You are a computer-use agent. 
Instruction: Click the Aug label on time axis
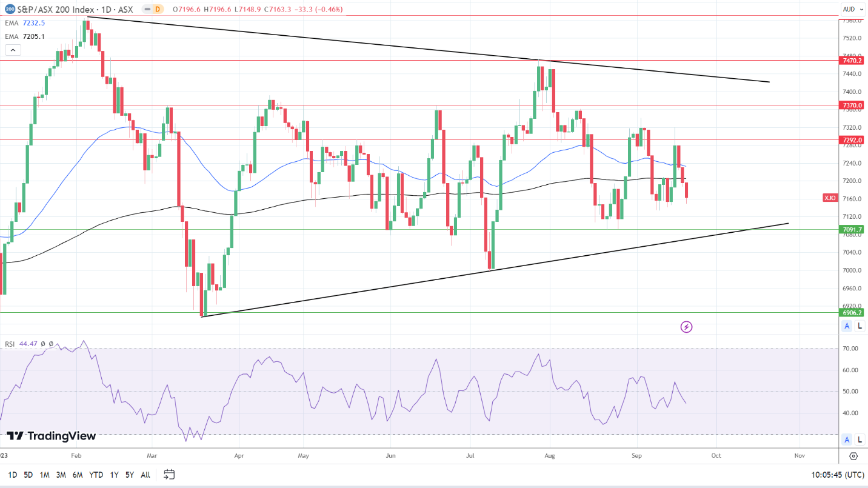tap(550, 455)
